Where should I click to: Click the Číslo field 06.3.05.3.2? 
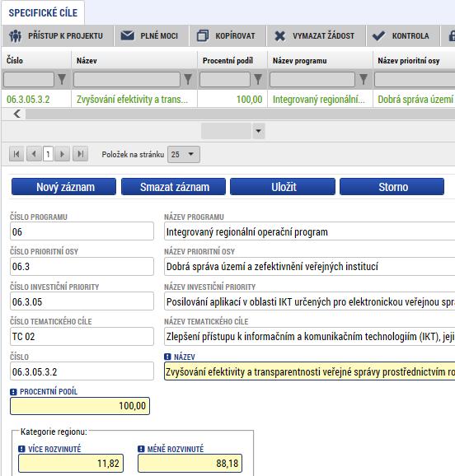pos(82,371)
